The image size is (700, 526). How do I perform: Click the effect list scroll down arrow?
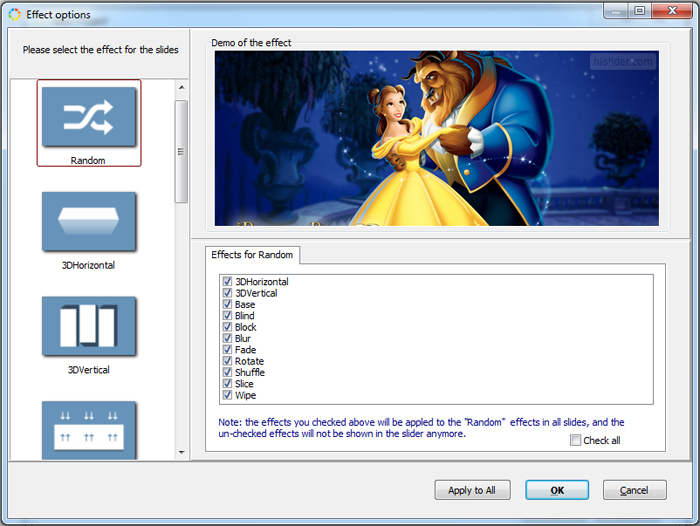point(181,452)
